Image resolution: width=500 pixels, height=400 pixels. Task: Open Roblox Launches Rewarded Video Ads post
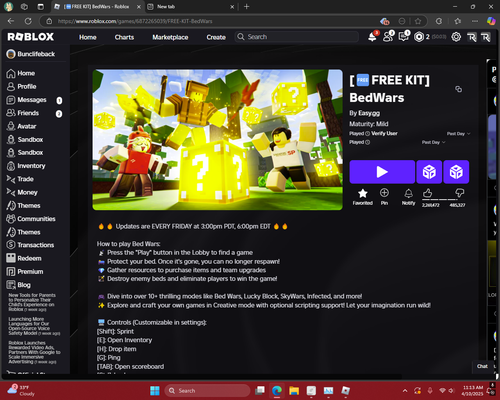click(34, 352)
